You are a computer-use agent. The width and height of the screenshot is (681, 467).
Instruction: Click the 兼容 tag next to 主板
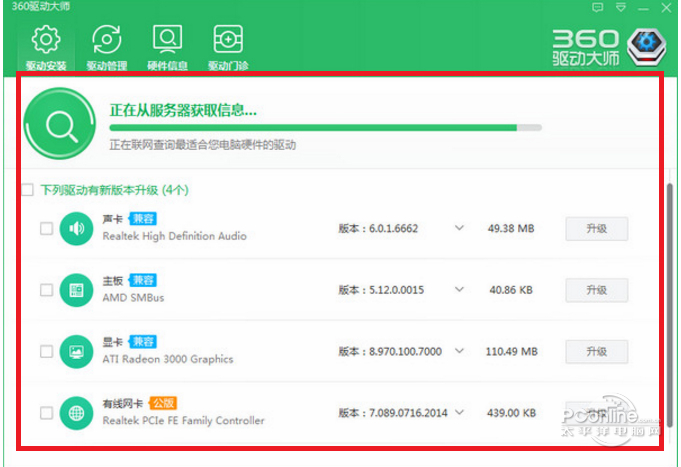143,280
